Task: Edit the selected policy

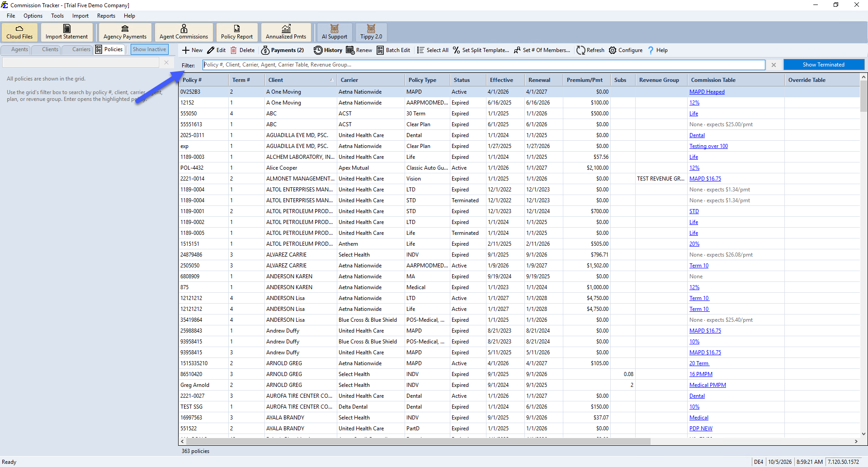Action: (217, 50)
